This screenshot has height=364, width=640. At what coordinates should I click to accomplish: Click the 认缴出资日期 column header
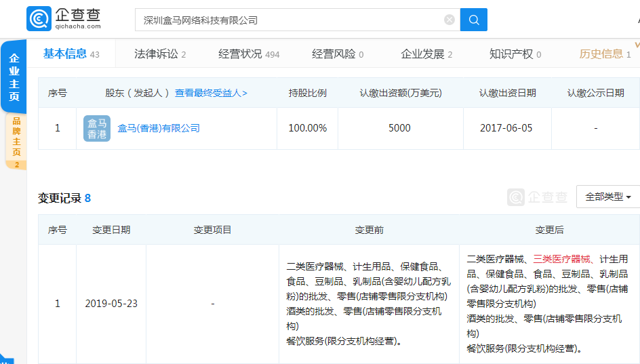(507, 93)
